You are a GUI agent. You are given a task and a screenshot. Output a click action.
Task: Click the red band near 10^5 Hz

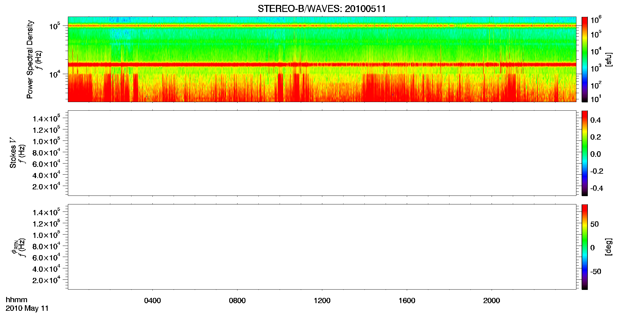322,26
